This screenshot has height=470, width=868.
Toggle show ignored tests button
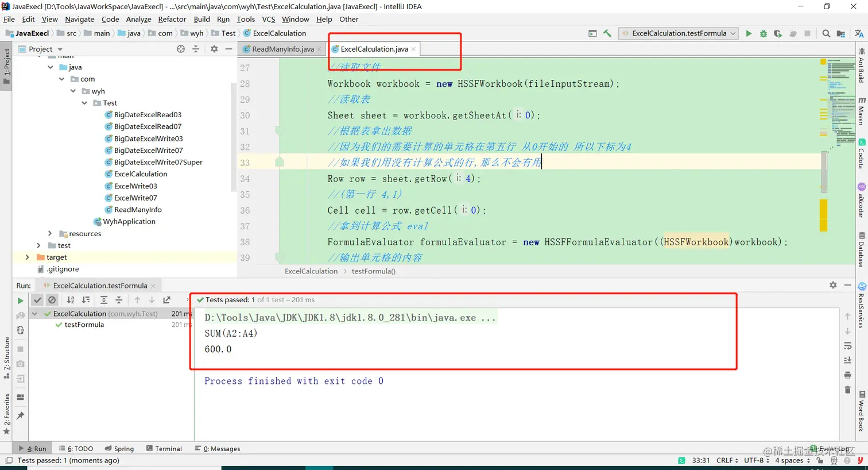click(x=52, y=300)
